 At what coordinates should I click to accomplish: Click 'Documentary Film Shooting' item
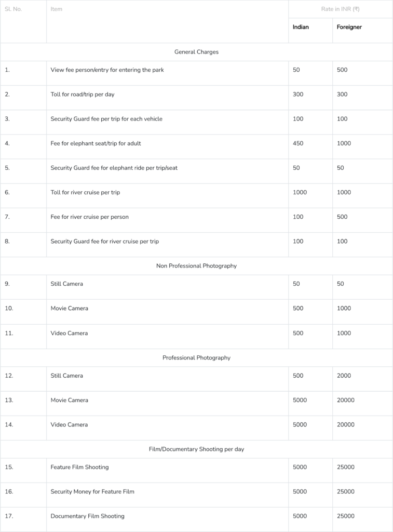[x=87, y=516]
